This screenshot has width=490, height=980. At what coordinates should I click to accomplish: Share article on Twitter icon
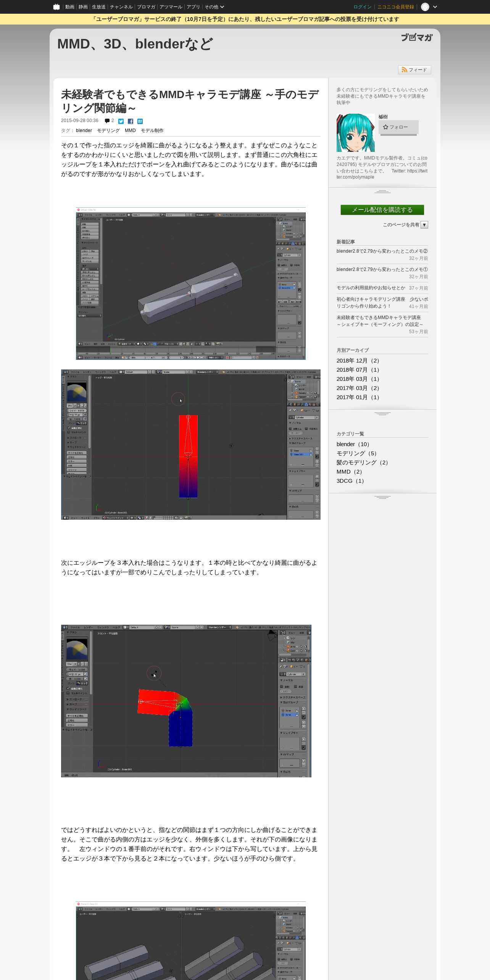coord(121,121)
